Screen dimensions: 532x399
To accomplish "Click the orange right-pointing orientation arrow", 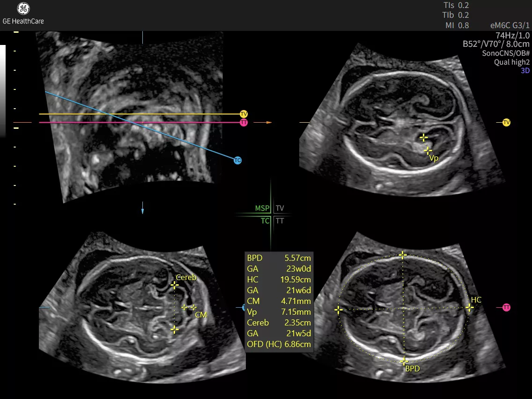I will (263, 122).
